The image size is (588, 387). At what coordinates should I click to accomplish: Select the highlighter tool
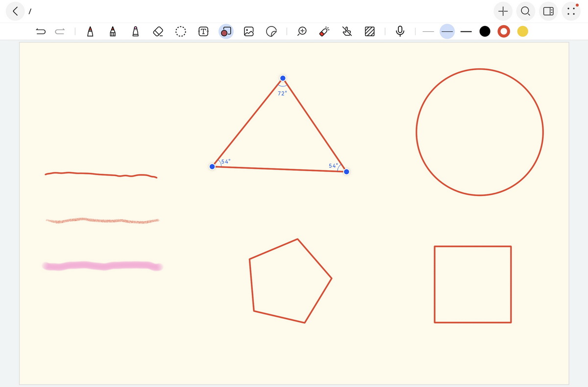(x=135, y=32)
